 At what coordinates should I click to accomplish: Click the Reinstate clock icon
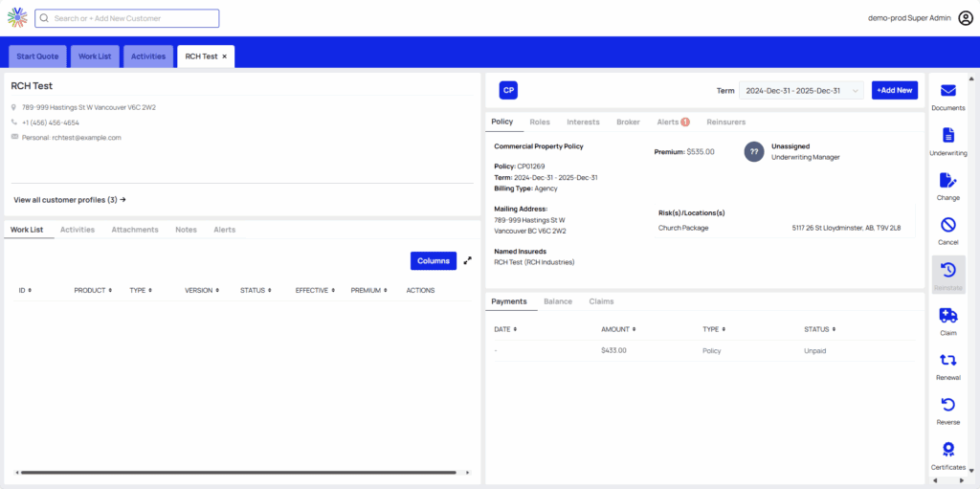pos(948,270)
